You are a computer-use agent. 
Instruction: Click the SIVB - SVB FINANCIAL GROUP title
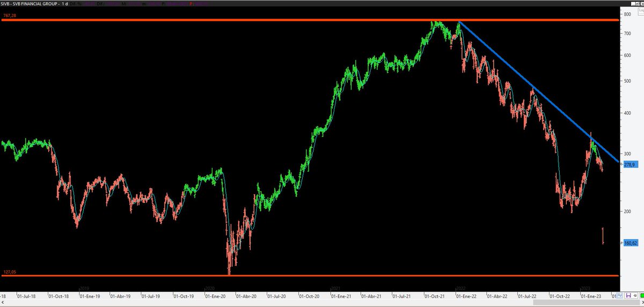pos(28,4)
